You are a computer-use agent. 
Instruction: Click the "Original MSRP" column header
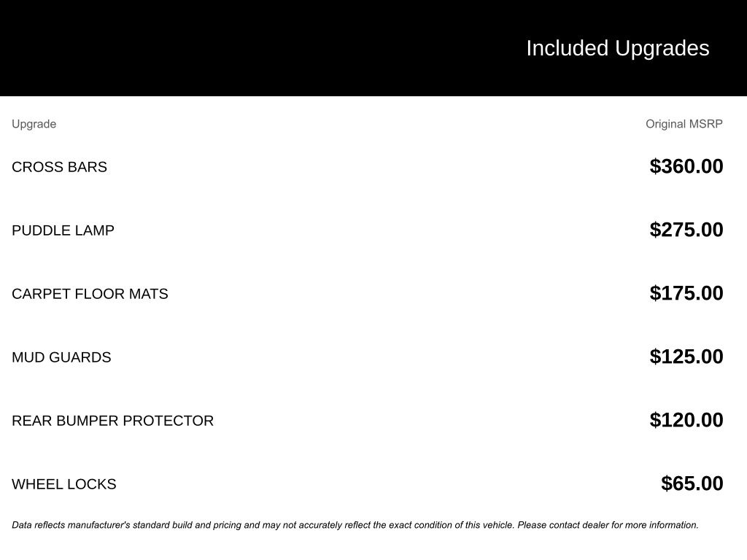pos(684,124)
